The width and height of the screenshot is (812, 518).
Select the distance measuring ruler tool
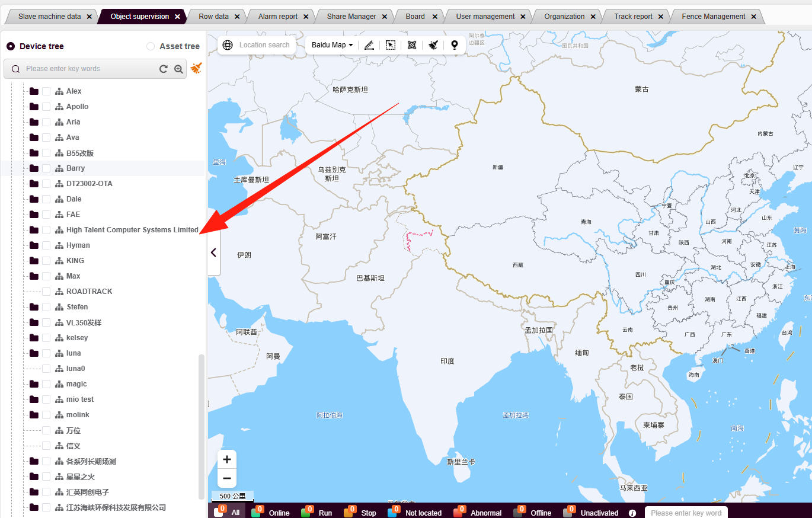369,45
